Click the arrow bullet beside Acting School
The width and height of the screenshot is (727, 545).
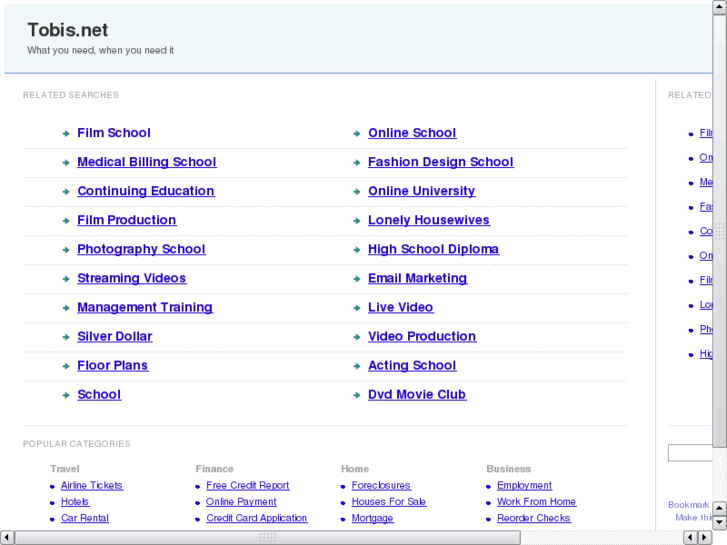(x=357, y=366)
